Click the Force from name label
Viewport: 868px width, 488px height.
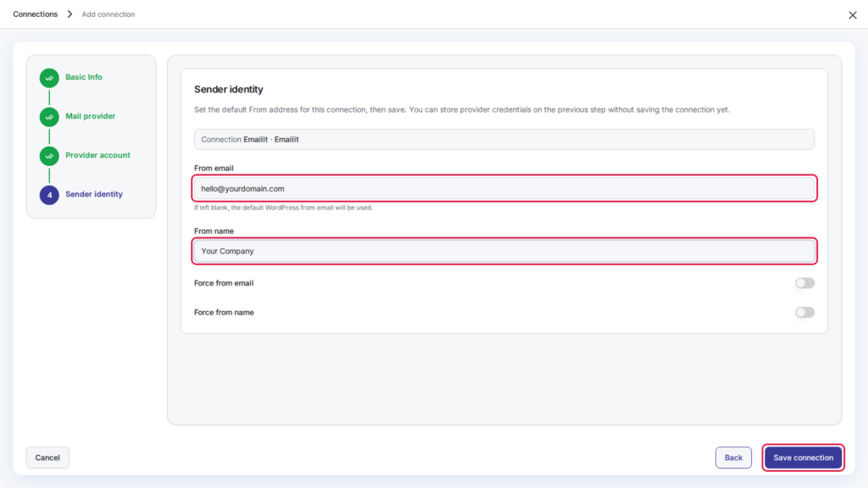224,313
